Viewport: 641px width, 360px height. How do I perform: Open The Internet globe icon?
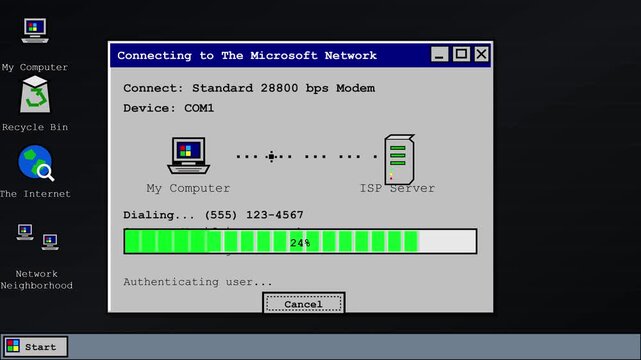coord(36,163)
